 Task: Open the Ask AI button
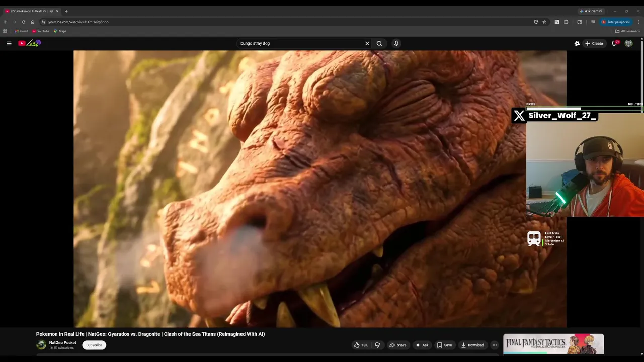coord(422,345)
